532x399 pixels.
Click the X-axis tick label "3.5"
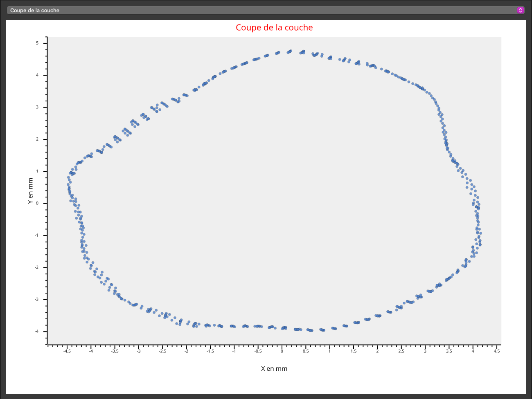[449, 351]
